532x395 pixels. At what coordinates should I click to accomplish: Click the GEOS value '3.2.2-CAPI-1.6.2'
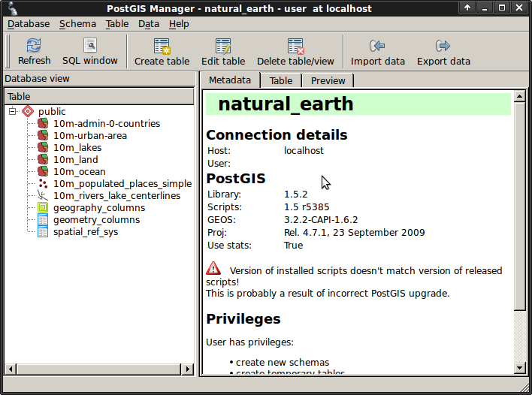click(x=321, y=220)
